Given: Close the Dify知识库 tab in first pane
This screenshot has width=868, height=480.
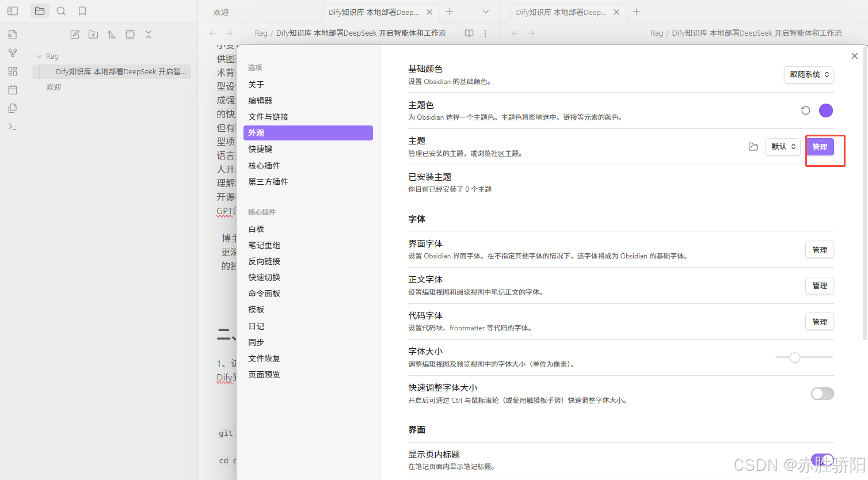Looking at the screenshot, I should [429, 12].
